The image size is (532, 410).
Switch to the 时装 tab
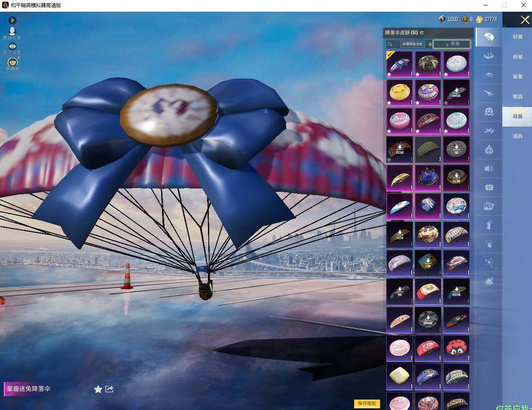point(518,37)
